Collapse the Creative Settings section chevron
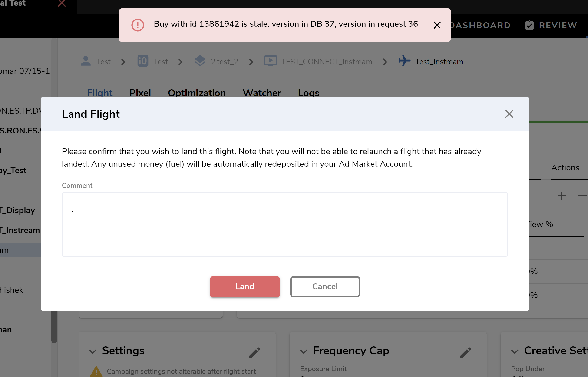 [515, 351]
